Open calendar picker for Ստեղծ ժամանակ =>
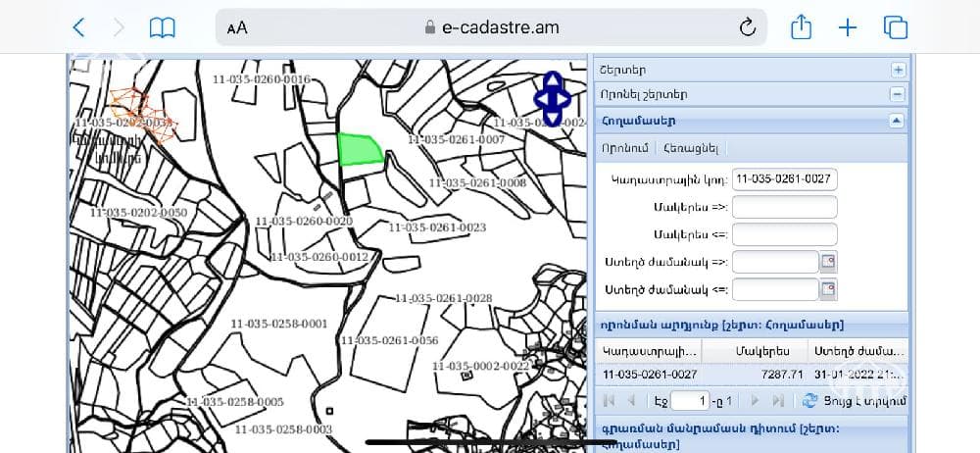Screen dimensions: 980x453 pos(828,262)
